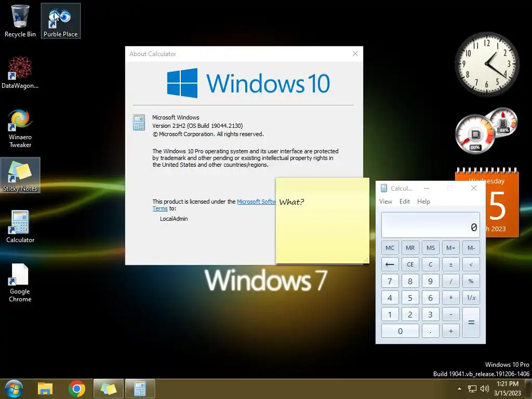
Task: Click digit 7 in Calculator
Action: click(x=390, y=281)
